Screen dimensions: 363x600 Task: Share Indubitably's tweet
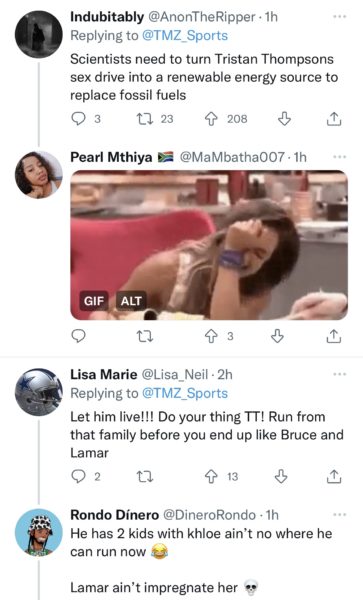click(334, 119)
